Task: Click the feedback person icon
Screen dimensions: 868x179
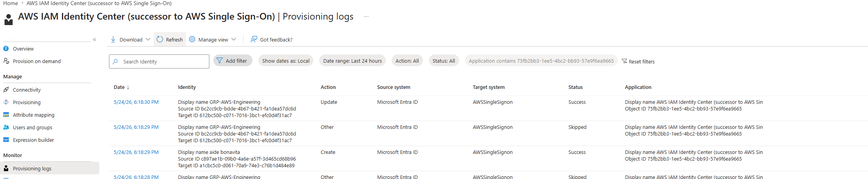Action: tap(254, 39)
